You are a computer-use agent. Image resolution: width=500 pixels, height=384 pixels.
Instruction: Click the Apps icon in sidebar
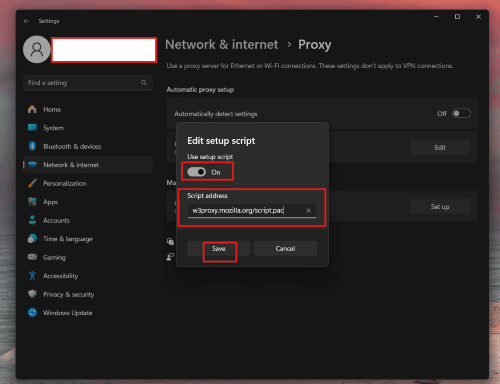click(32, 202)
